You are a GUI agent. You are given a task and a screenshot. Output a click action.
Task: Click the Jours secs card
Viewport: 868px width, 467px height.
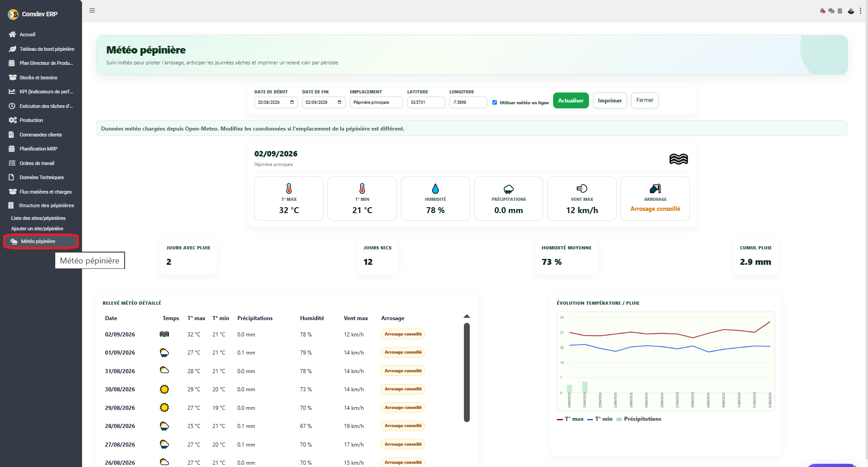click(x=377, y=256)
